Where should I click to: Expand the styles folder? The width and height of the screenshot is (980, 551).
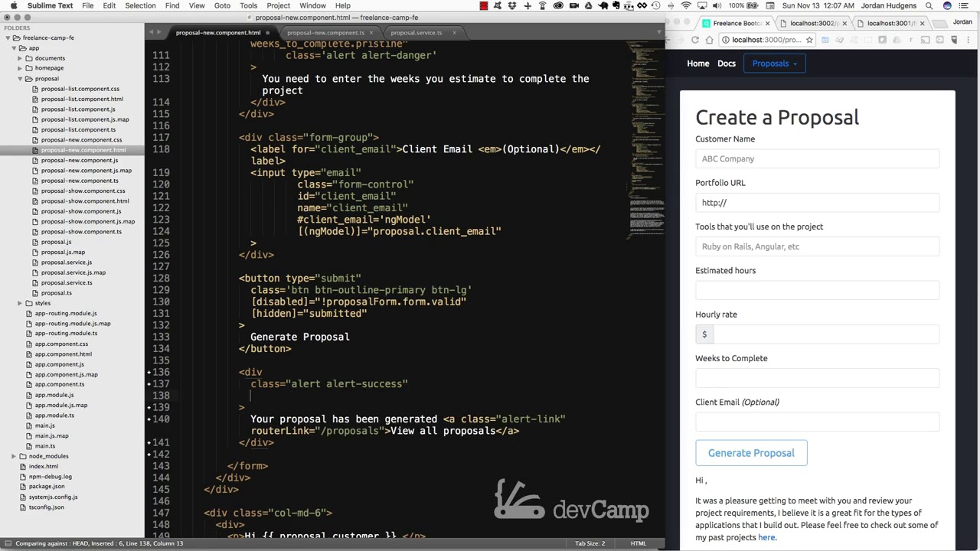click(21, 303)
